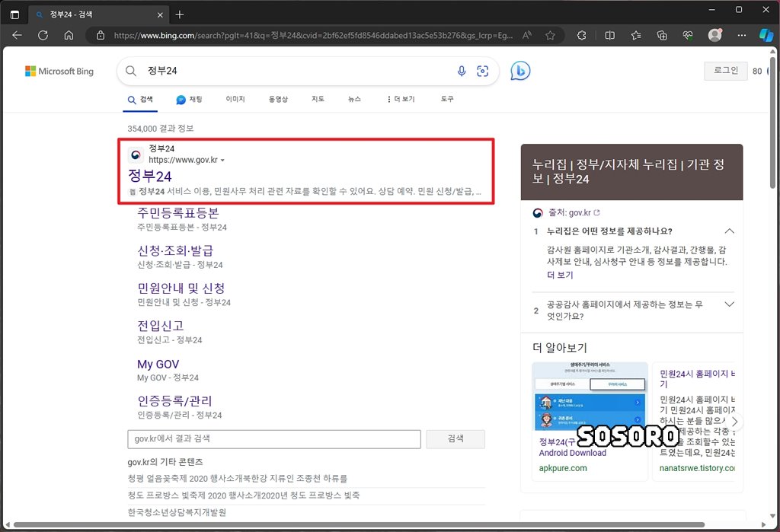Viewport: 780px width, 532px height.
Task: Switch to the 뉴스 tab
Action: click(354, 99)
